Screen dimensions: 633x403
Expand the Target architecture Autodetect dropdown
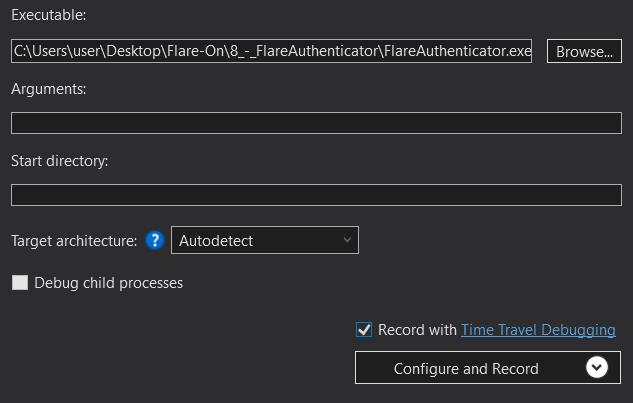(265, 240)
